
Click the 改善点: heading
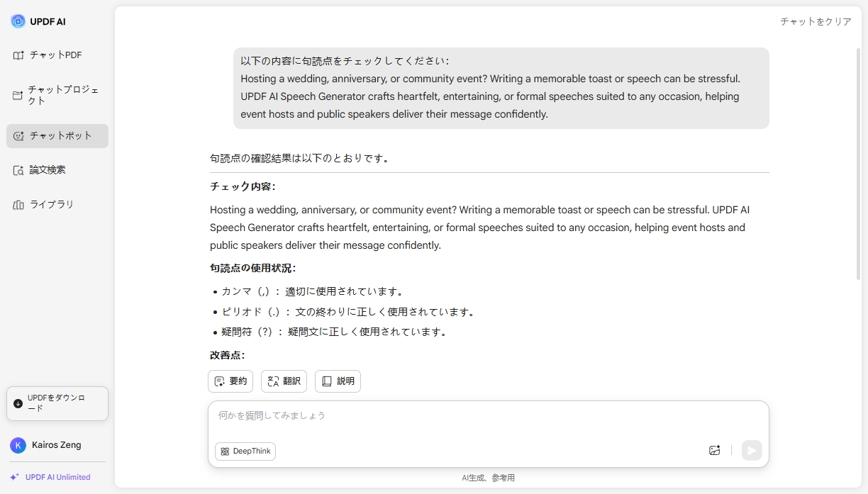[x=227, y=355]
